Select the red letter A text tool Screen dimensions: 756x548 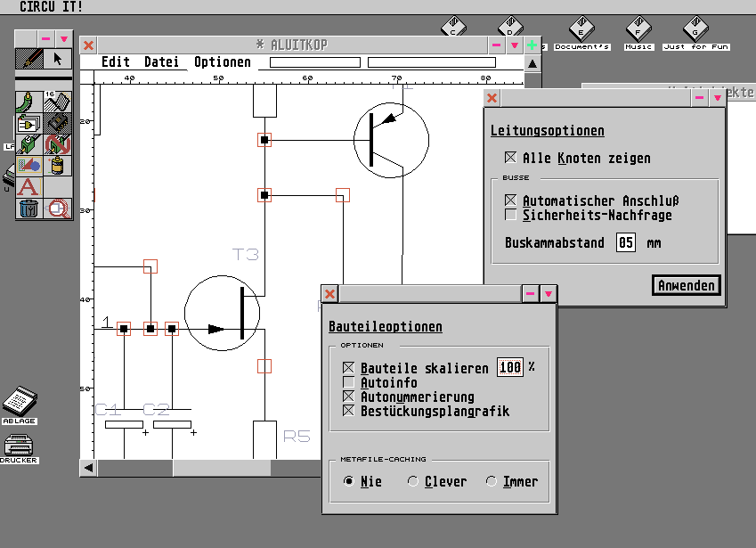pyautogui.click(x=29, y=187)
